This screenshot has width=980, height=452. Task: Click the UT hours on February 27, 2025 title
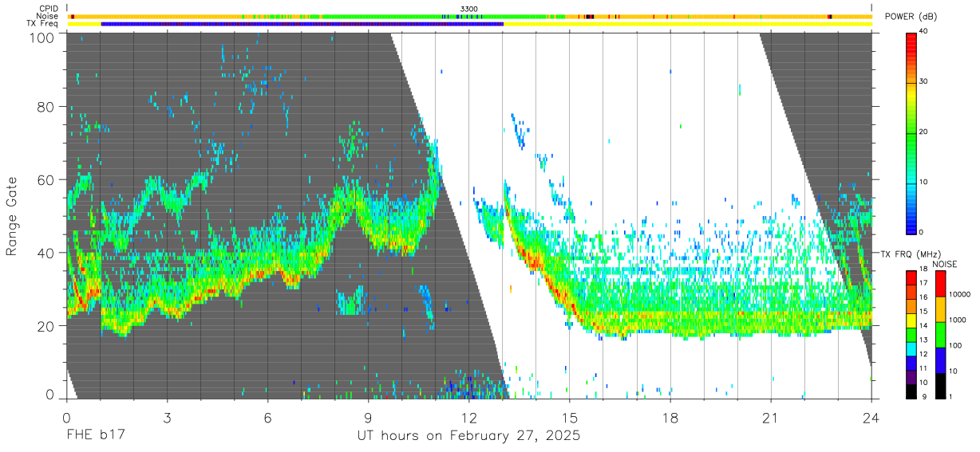[468, 437]
